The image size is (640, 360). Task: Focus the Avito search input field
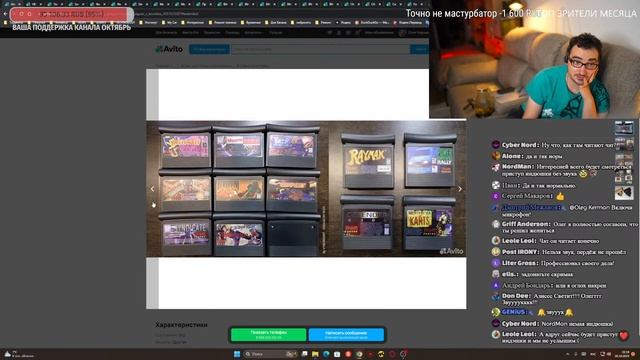click(320, 49)
